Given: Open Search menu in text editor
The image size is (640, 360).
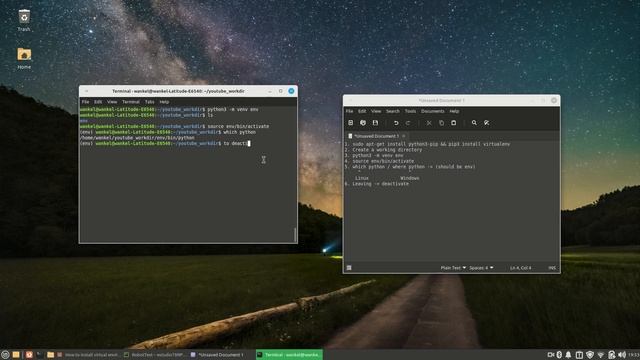Looking at the screenshot, I should [393, 111].
